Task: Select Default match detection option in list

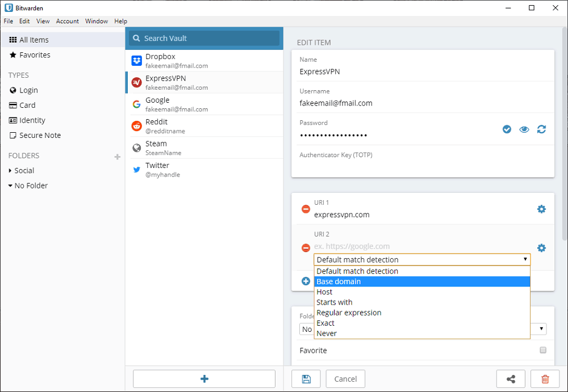Action: [422, 271]
